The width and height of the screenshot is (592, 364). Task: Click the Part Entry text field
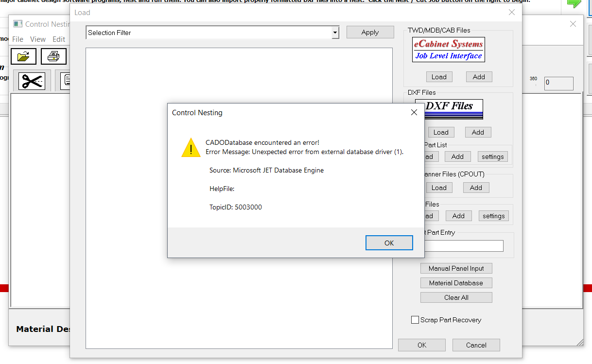coord(464,246)
